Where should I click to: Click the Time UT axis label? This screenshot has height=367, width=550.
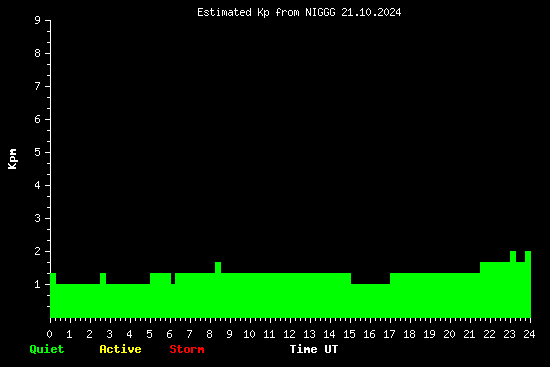[314, 349]
